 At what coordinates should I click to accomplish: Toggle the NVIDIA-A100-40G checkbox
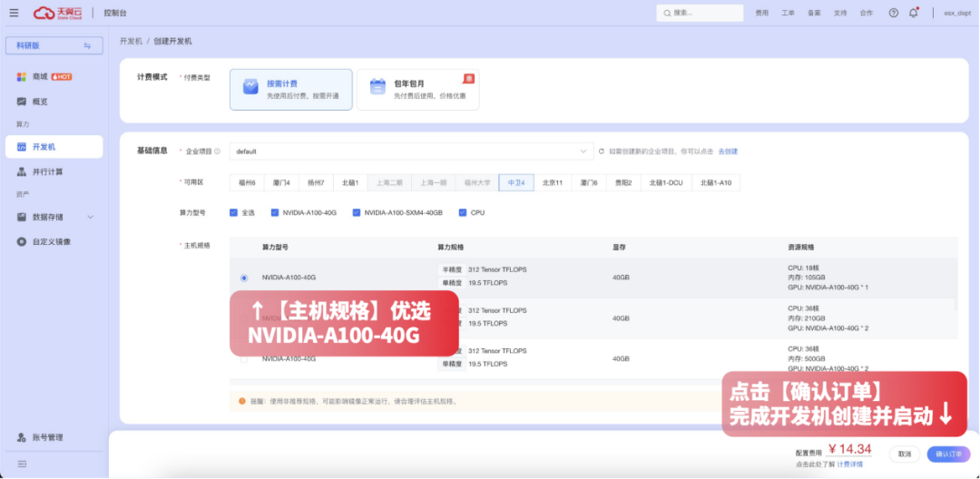click(x=274, y=212)
